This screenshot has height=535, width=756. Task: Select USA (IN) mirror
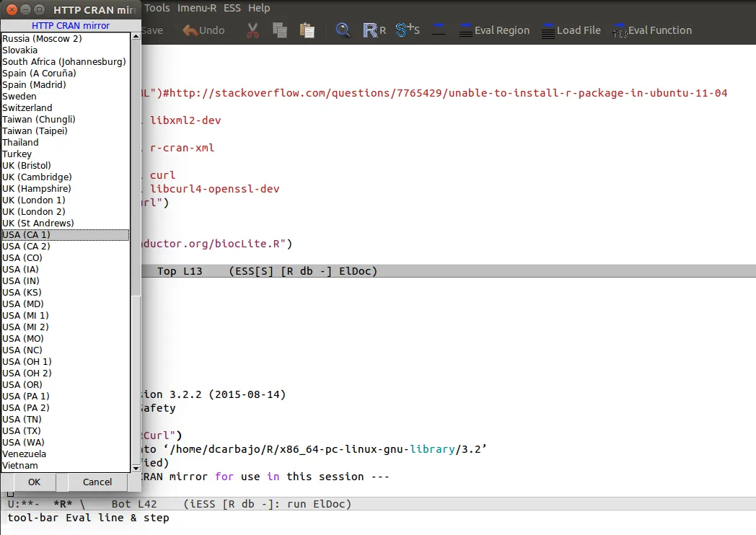point(66,281)
